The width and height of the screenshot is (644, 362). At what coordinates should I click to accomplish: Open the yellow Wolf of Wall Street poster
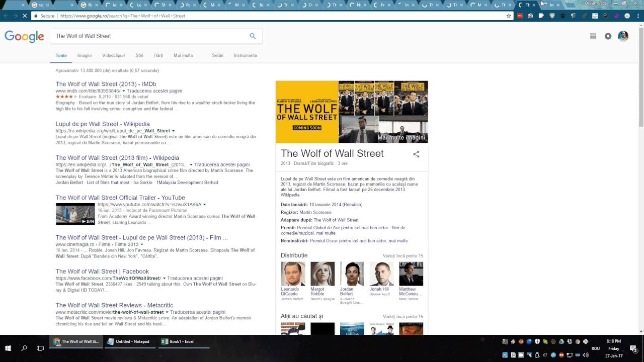coord(306,112)
